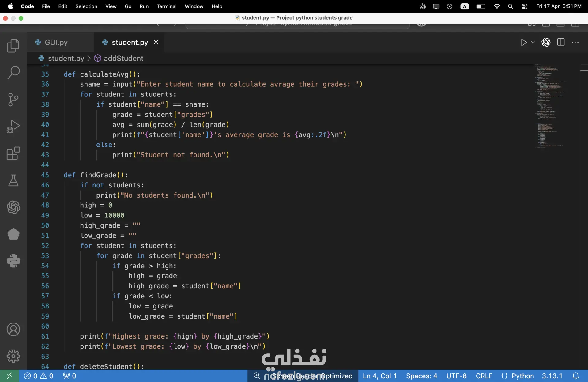
Task: Select Python interpreter 3.13.1
Action: [552, 376]
